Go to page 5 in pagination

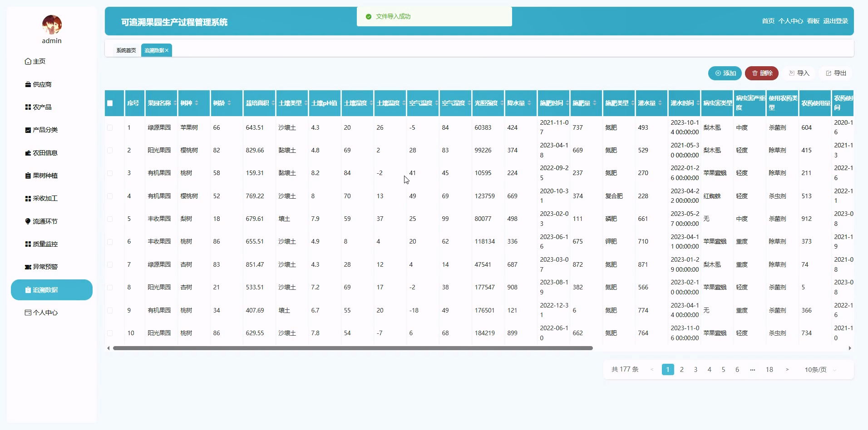tap(723, 370)
